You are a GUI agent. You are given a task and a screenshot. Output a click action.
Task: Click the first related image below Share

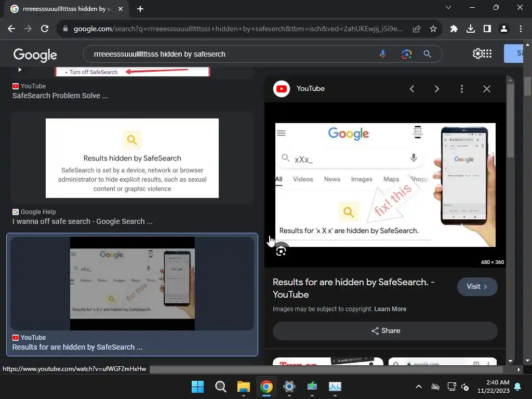click(x=328, y=361)
